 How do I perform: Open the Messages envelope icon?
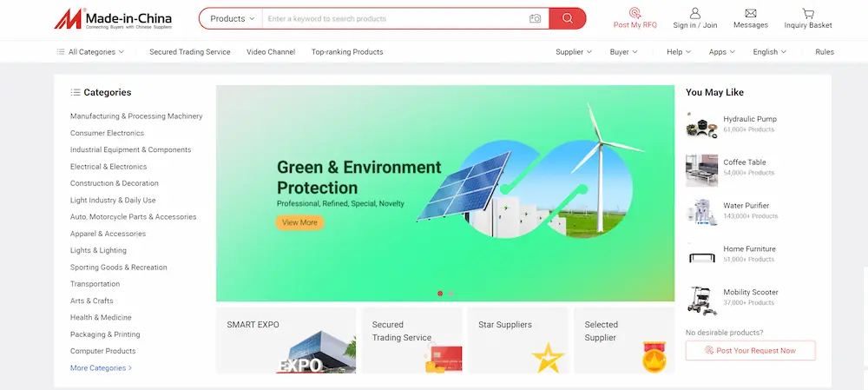coord(751,13)
